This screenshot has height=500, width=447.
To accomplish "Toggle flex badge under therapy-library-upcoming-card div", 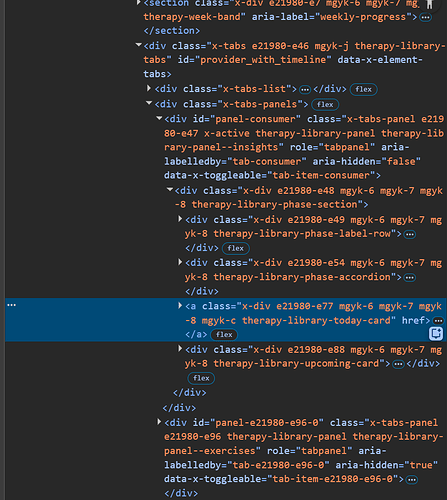I will pyautogui.click(x=201, y=378).
